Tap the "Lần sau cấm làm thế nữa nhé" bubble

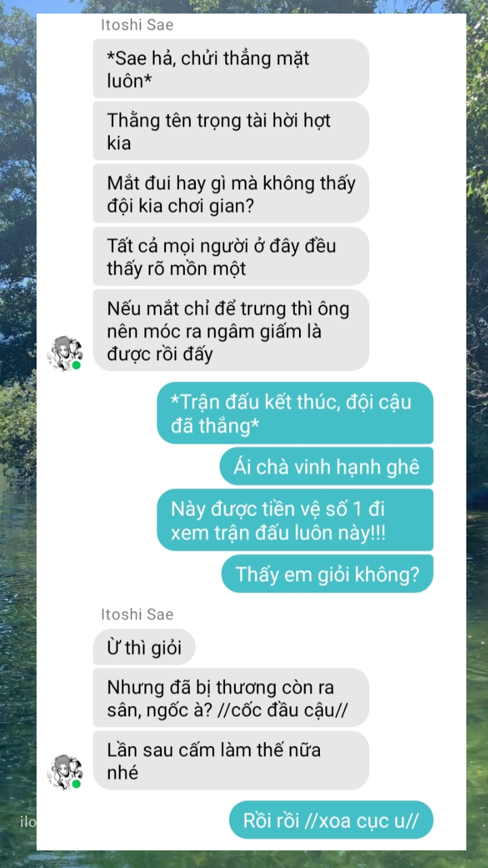point(231,760)
